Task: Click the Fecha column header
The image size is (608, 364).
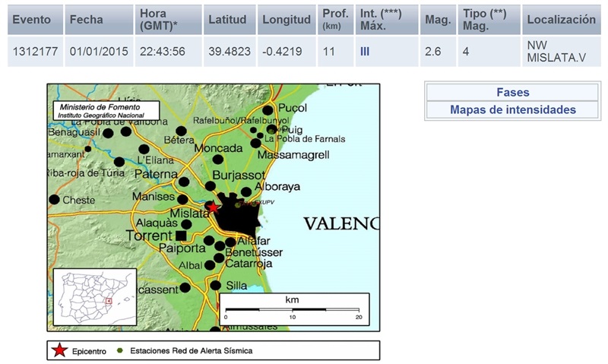Action: 86,19
